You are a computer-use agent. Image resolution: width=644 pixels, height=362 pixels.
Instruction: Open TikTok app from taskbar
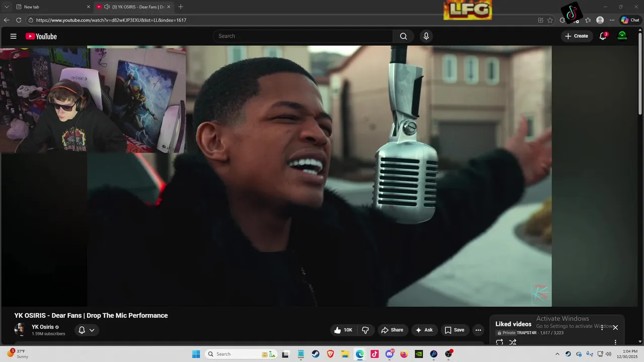pyautogui.click(x=374, y=354)
